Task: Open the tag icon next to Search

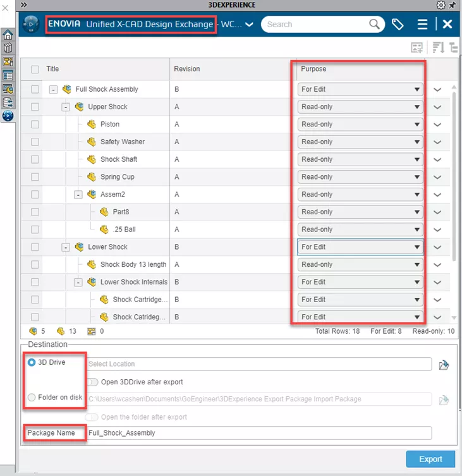Action: click(398, 25)
